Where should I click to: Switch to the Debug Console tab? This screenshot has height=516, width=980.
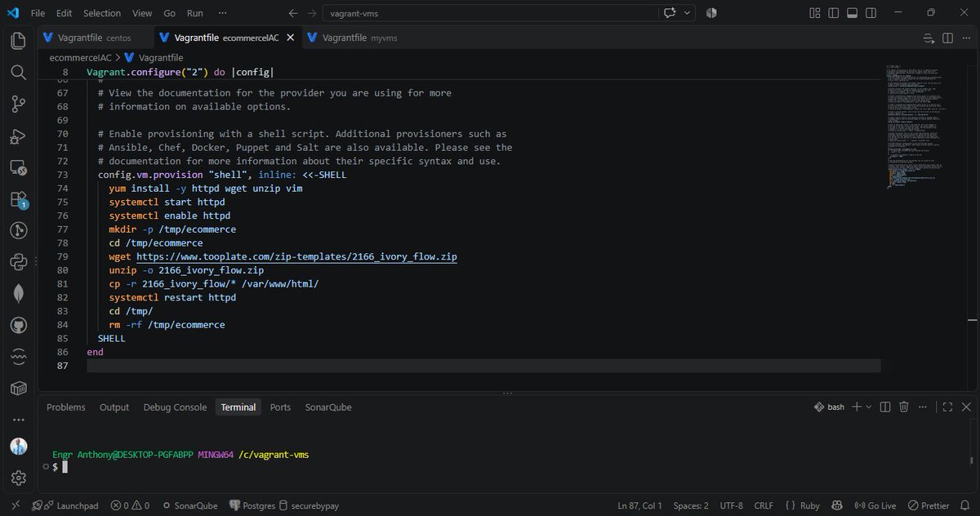tap(175, 407)
